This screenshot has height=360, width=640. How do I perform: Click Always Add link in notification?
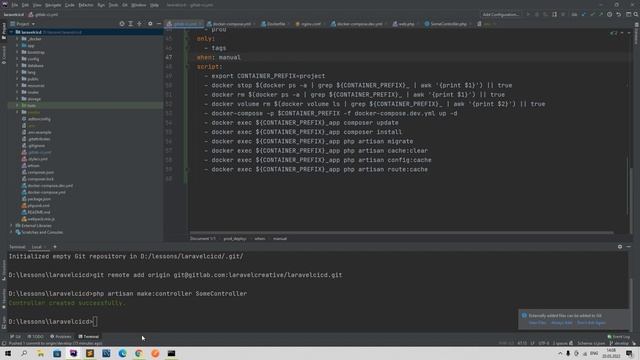pyautogui.click(x=562, y=323)
